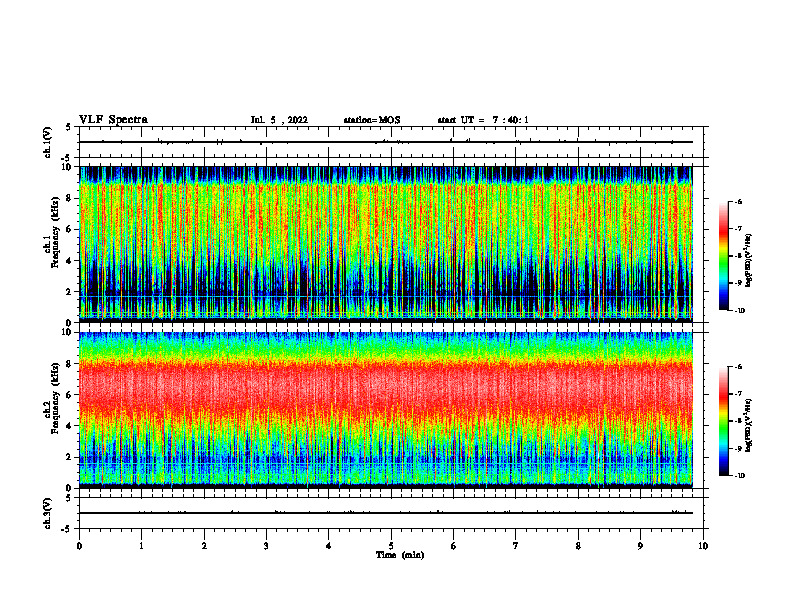Click the "start UT = 7:40:1" text
Image resolution: width=792 pixels, height=612 pixels.
tap(483, 120)
